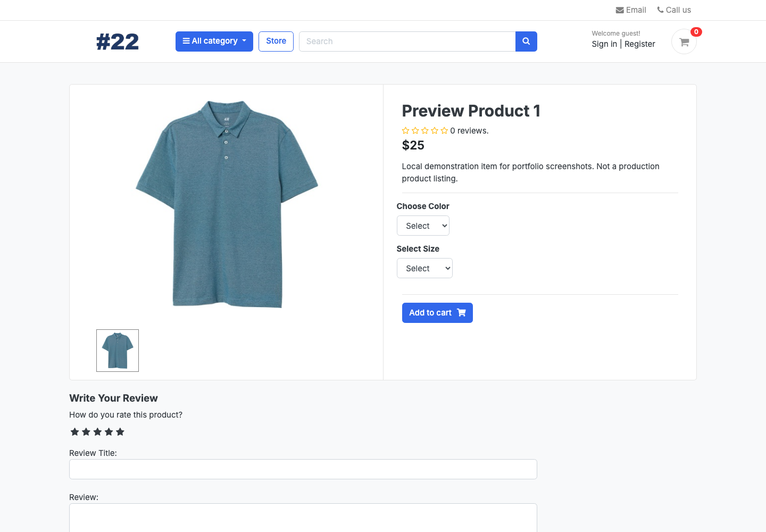Click the "0 reviews." text
Image resolution: width=766 pixels, height=532 pixels.
(x=469, y=131)
